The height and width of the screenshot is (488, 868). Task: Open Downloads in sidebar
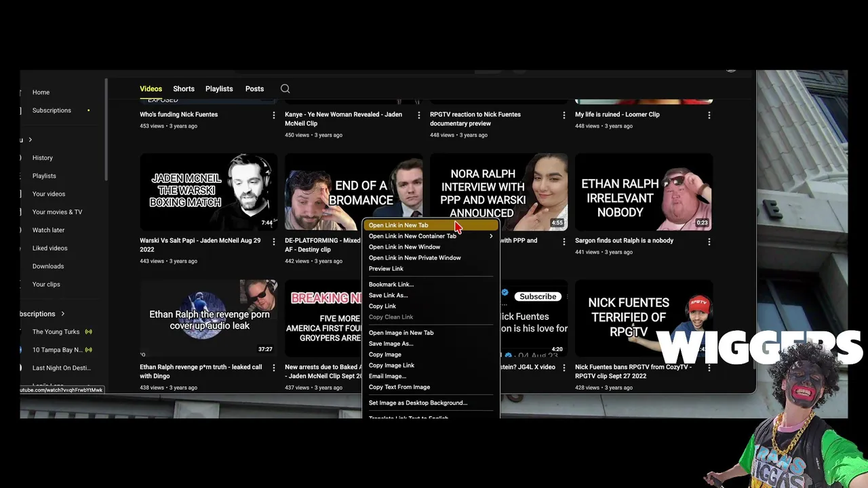(x=48, y=266)
